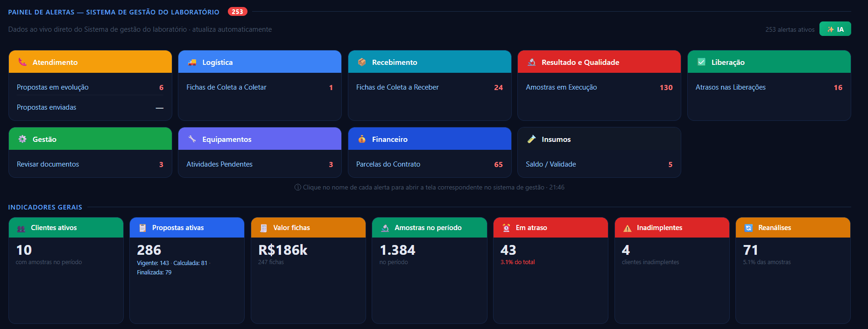Screen dimensions: 868x329
Task: Click the refresh icon in Reanálises card
Action: coord(748,228)
